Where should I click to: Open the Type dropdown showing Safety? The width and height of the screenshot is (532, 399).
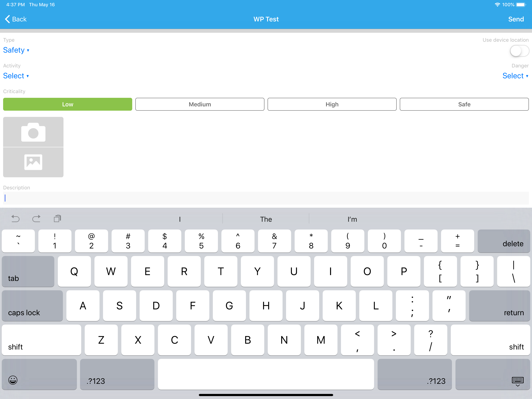coord(16,50)
